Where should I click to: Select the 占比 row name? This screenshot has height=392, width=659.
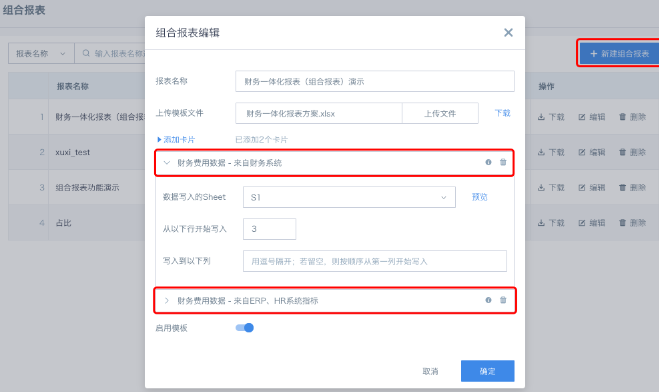coord(63,223)
